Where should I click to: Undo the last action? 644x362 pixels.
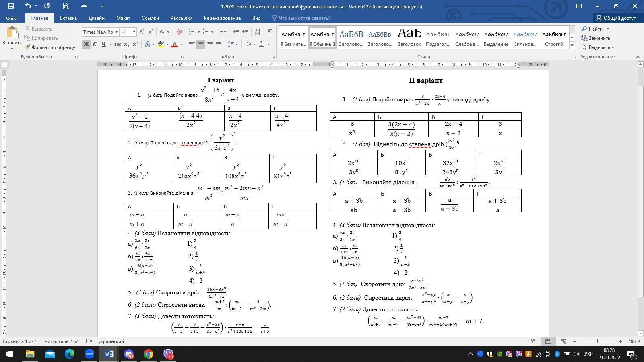click(x=28, y=6)
